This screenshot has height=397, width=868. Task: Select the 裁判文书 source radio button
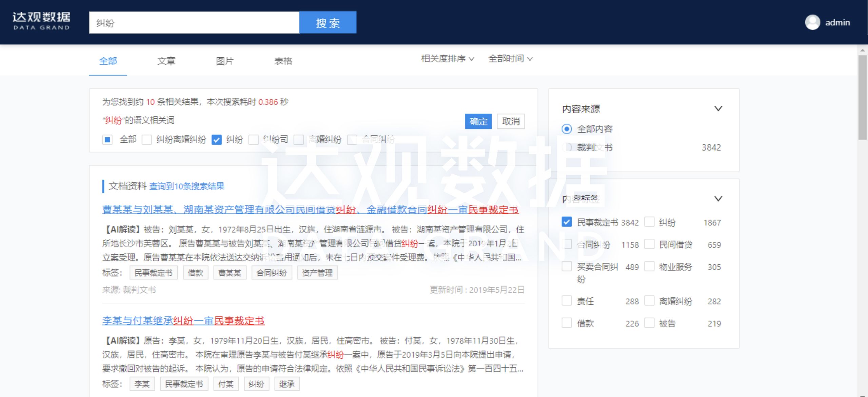567,147
